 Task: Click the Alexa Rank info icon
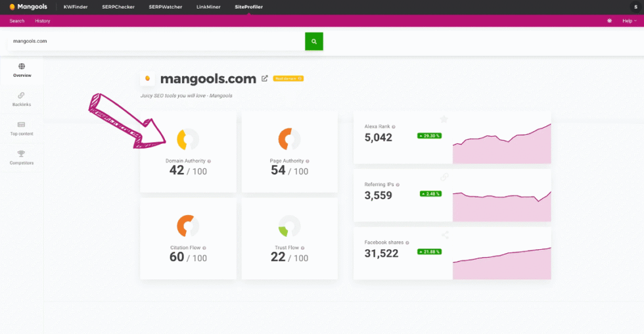[394, 127]
